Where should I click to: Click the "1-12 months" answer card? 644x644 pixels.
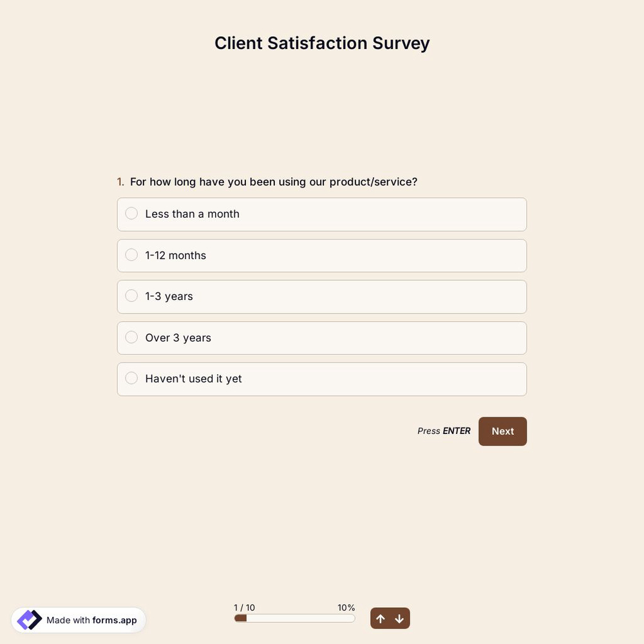point(322,255)
